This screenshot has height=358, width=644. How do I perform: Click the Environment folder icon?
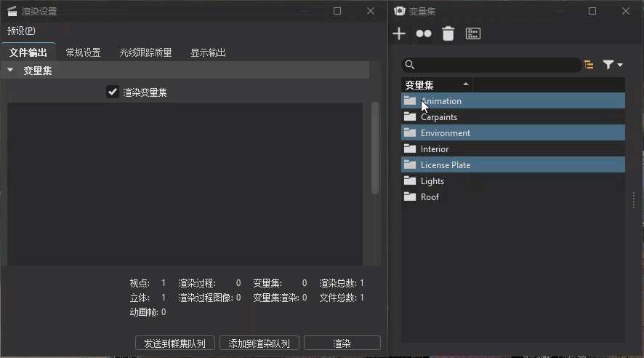410,132
